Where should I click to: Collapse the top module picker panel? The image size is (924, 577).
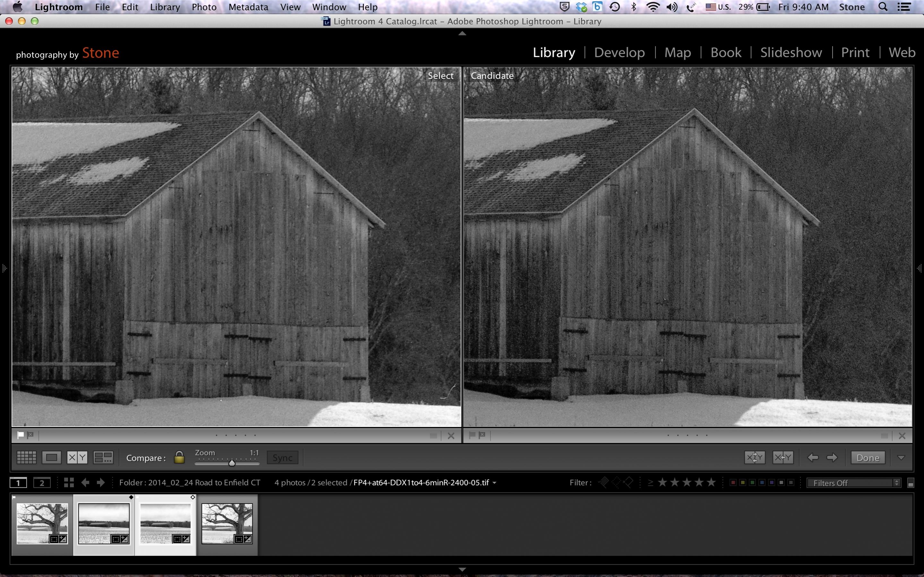pos(462,33)
